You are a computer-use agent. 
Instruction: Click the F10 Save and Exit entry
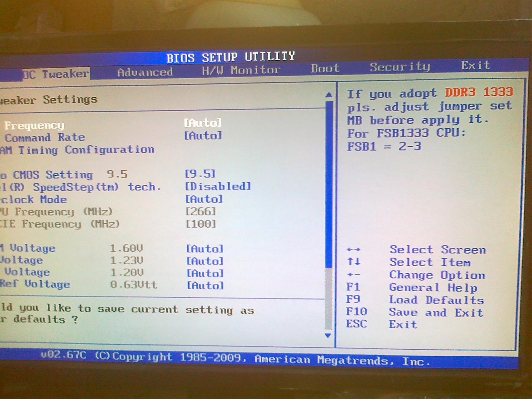pyautogui.click(x=415, y=312)
